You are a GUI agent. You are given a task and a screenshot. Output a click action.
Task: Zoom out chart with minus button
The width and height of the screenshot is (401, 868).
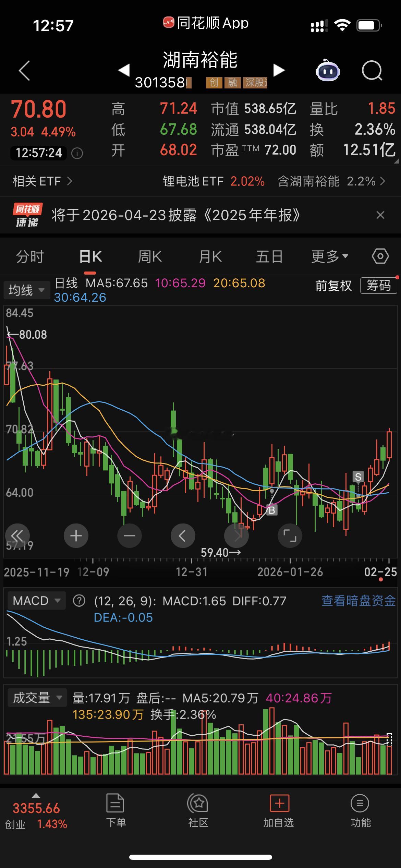[x=130, y=536]
